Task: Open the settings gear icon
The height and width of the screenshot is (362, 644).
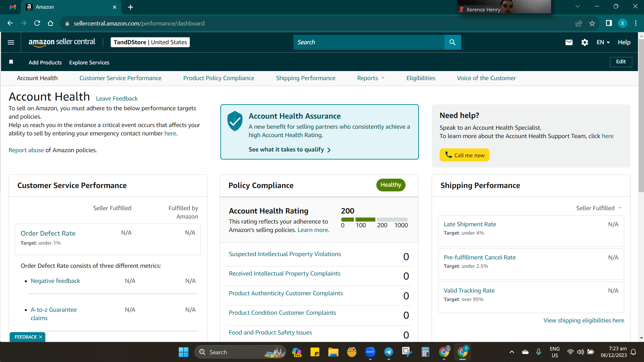Action: pos(585,42)
